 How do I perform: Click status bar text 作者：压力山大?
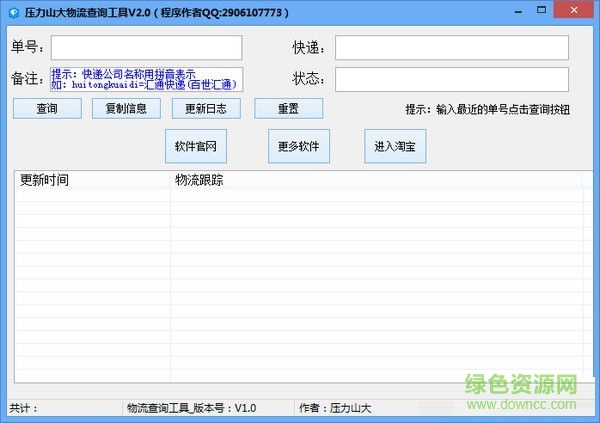335,408
